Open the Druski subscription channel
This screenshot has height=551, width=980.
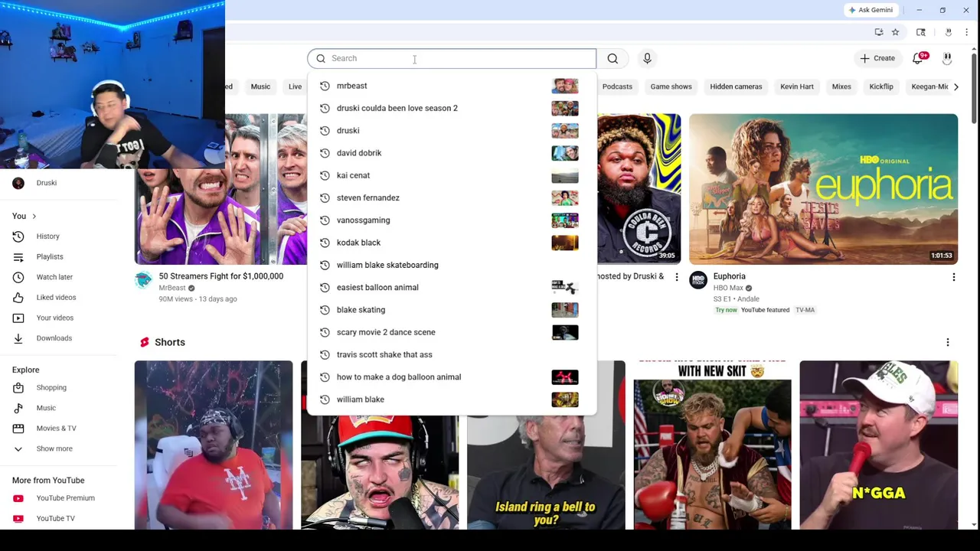[58, 183]
